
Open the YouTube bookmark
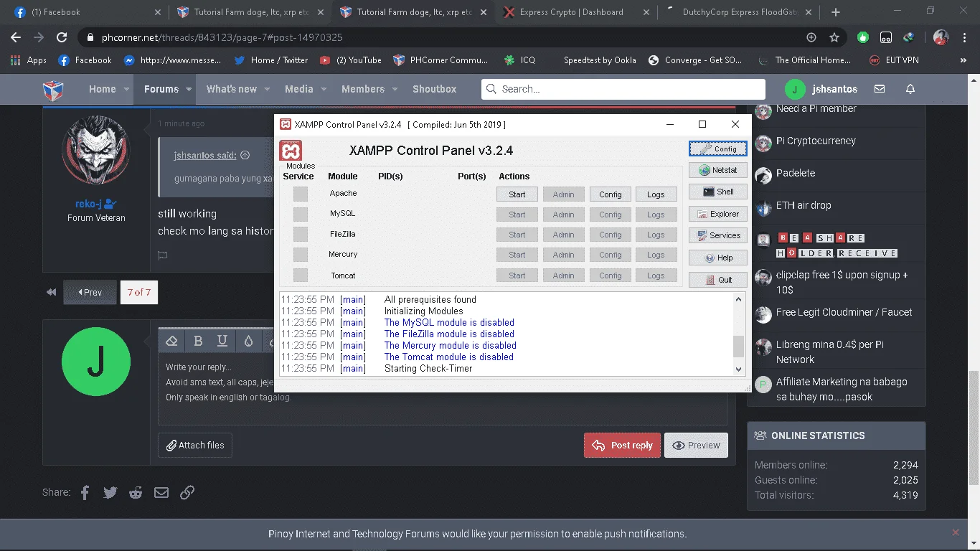click(x=351, y=60)
